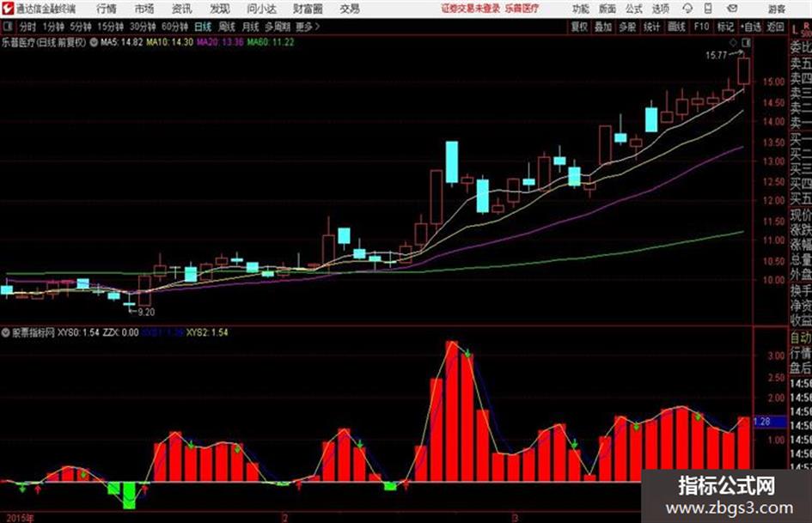Image resolution: width=812 pixels, height=523 pixels.
Task: Select the 周线 weekly period tab
Action: (x=227, y=27)
